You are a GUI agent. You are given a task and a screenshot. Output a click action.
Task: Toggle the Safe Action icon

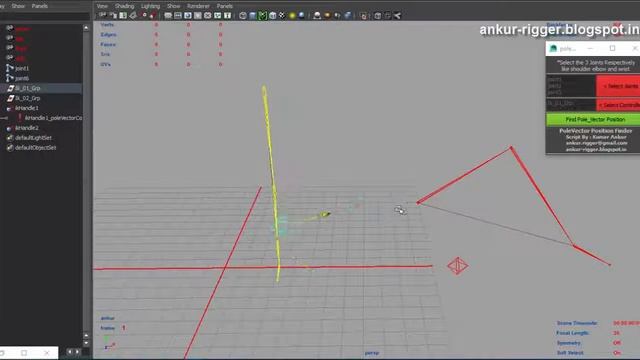click(218, 16)
